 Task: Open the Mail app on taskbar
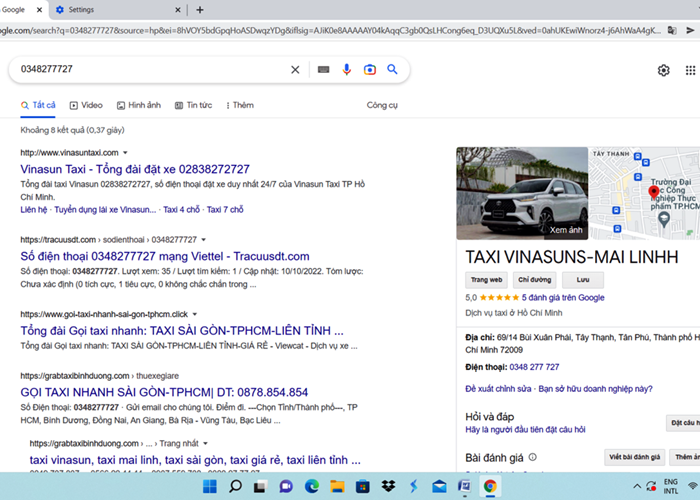439,486
